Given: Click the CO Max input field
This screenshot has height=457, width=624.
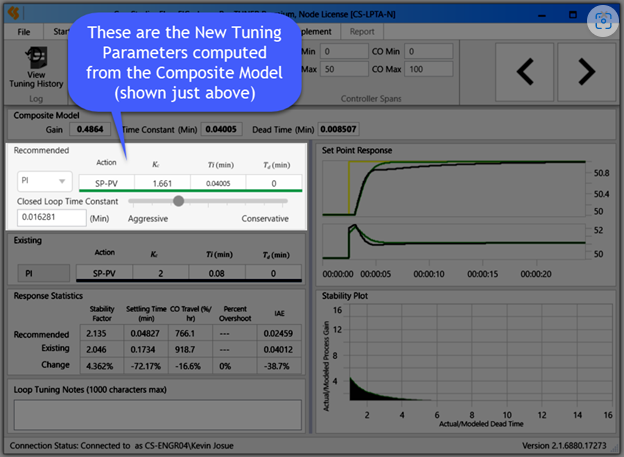Looking at the screenshot, I should point(429,69).
